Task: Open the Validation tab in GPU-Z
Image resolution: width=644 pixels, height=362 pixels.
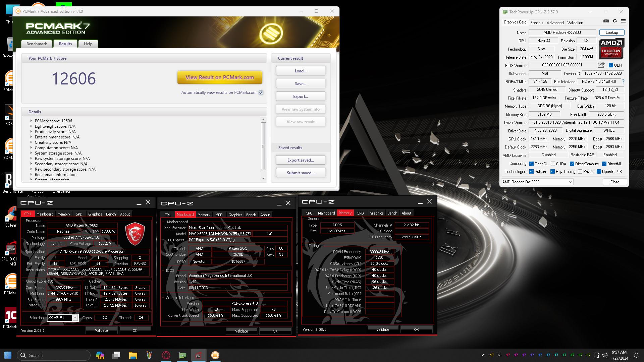Action: point(575,22)
